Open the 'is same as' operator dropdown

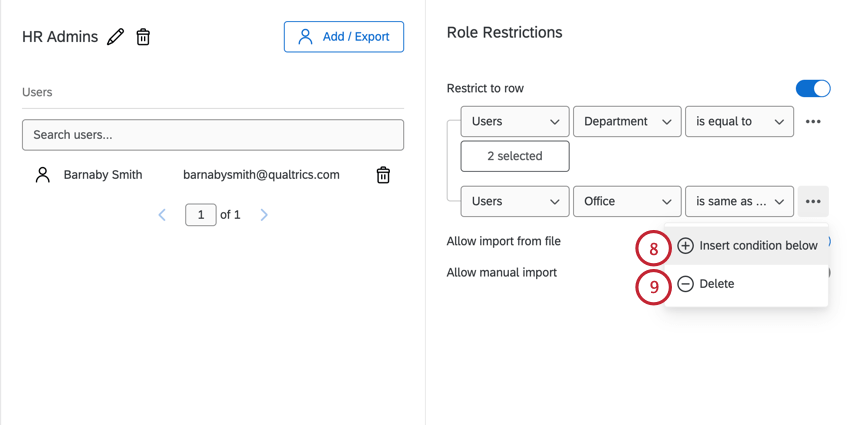[x=739, y=201]
